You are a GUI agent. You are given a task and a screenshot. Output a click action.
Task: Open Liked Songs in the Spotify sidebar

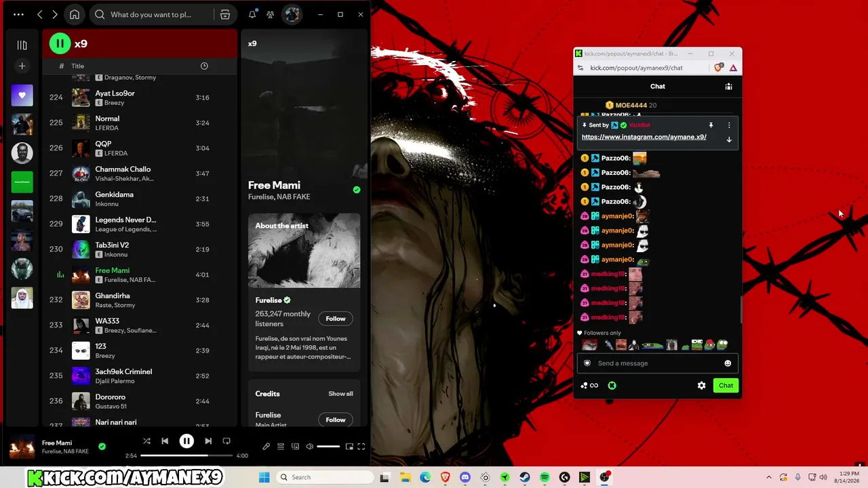(x=22, y=96)
